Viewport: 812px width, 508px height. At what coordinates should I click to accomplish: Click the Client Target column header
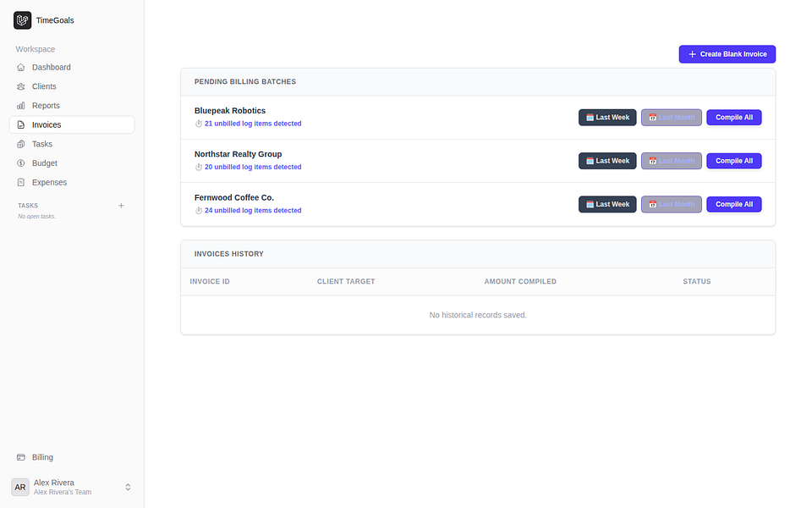pos(346,282)
